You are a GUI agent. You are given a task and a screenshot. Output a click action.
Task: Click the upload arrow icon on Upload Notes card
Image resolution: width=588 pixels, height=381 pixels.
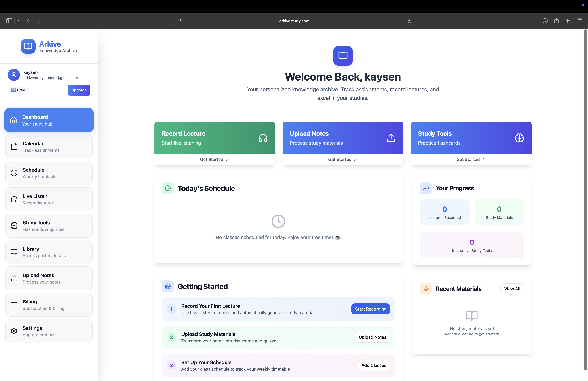coord(391,138)
